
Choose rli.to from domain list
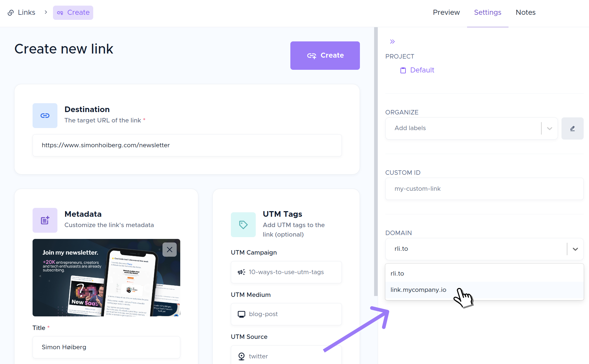tap(397, 274)
